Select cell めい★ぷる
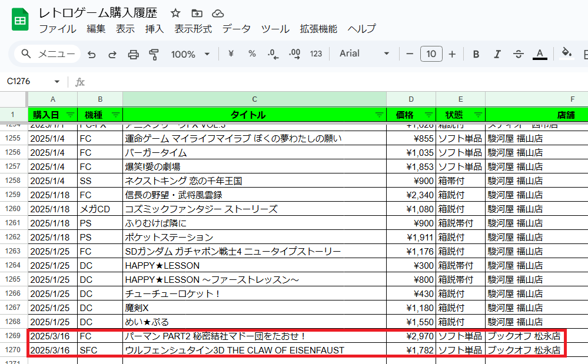This screenshot has width=588, height=364. tap(255, 322)
